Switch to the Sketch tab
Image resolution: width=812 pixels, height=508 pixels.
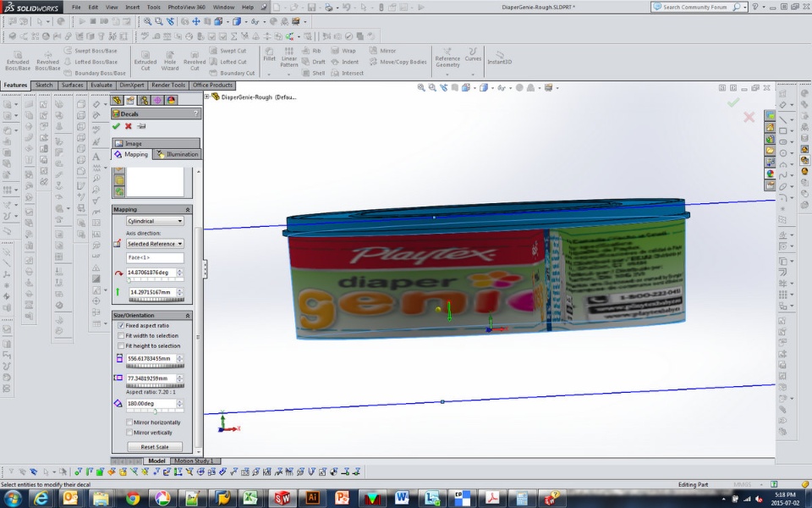click(44, 85)
